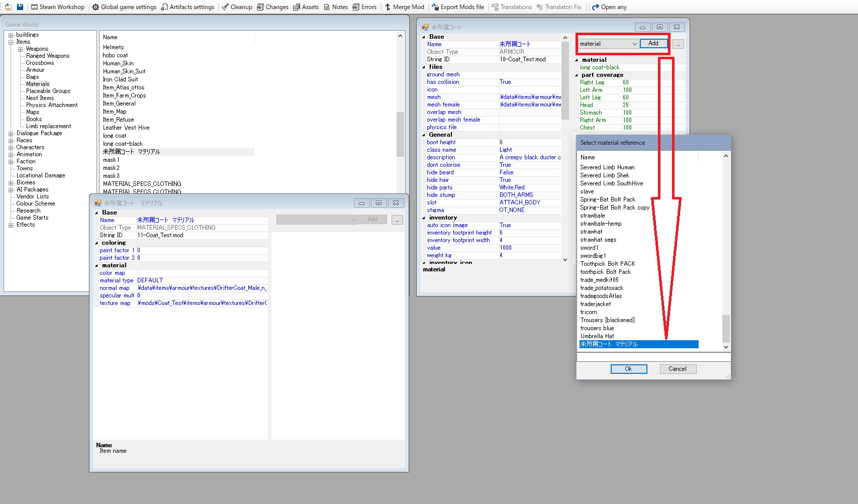This screenshot has width=858, height=504.
Task: Click the Merge Mod toolbar item
Action: (x=405, y=7)
